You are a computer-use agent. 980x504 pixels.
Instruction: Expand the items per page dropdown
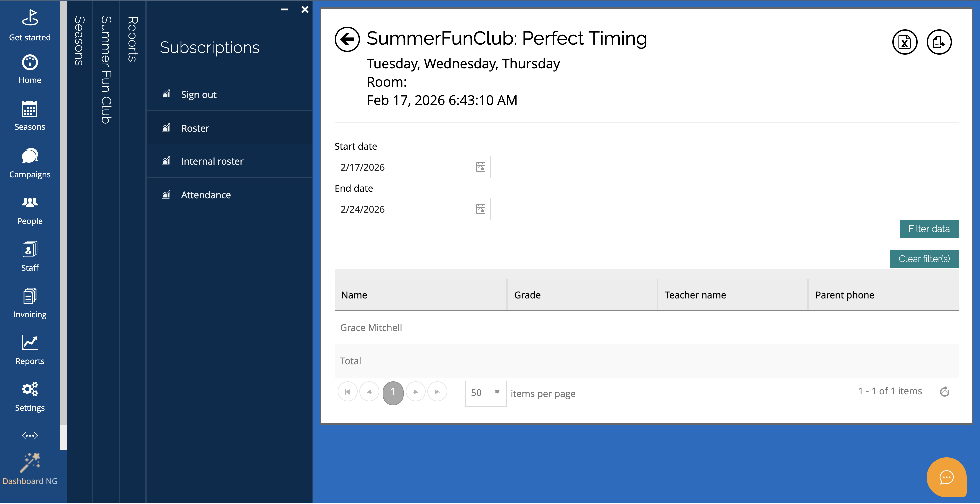[496, 393]
